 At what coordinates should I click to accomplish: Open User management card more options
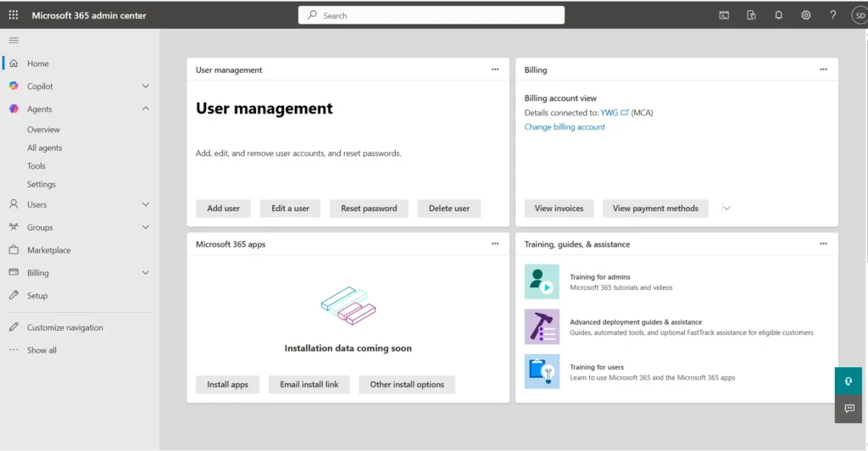[495, 70]
